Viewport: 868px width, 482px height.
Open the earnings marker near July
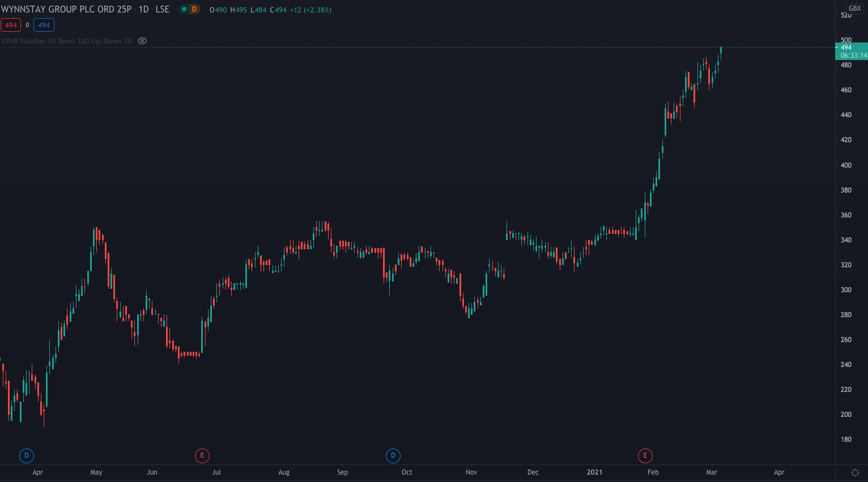pos(202,455)
